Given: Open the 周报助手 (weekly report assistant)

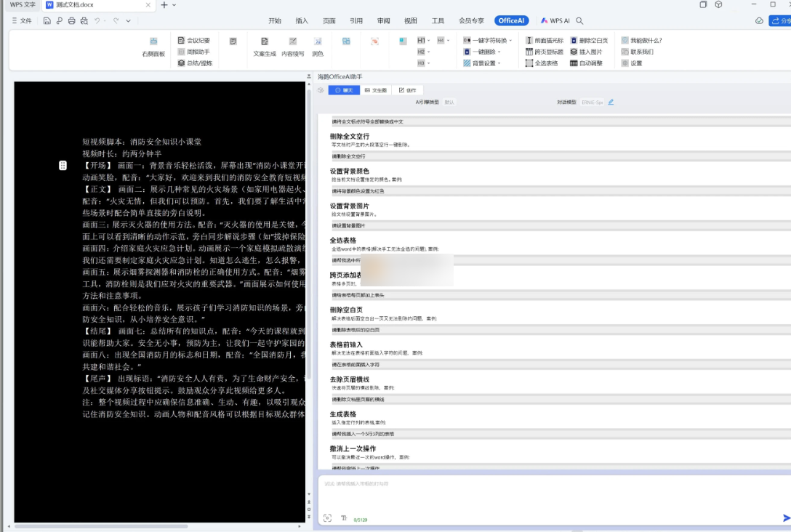Looking at the screenshot, I should click(x=198, y=51).
